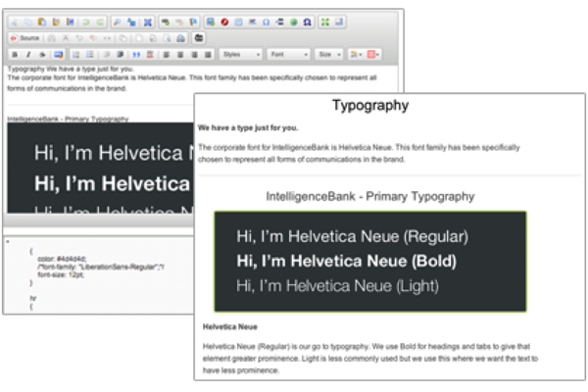588x392 pixels.
Task: Justify text alignment
Action: click(208, 55)
